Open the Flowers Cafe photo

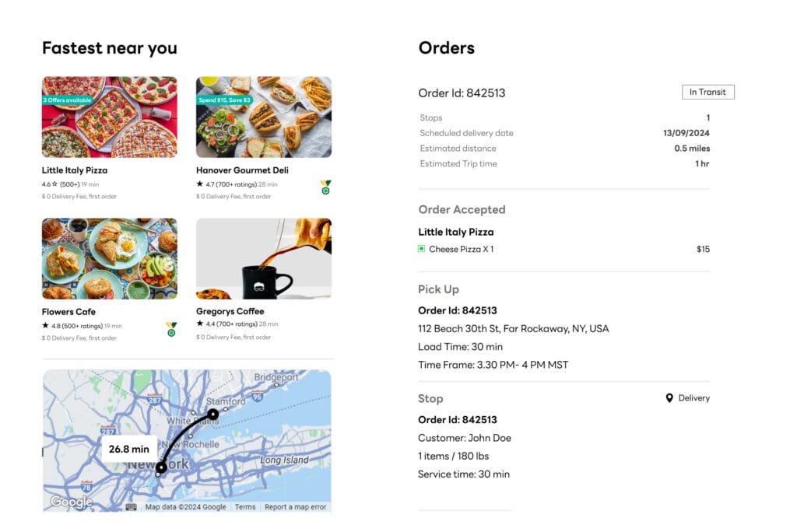(110, 258)
